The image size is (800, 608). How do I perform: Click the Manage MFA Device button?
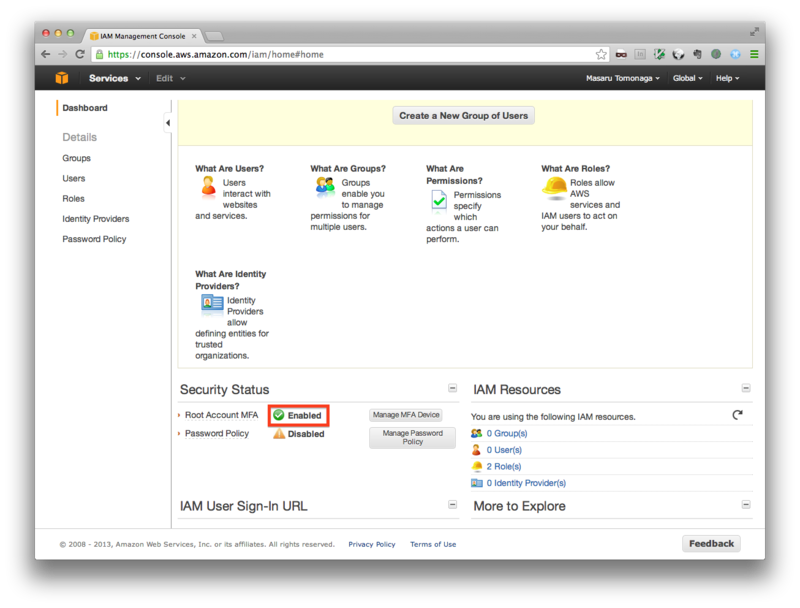pos(405,415)
